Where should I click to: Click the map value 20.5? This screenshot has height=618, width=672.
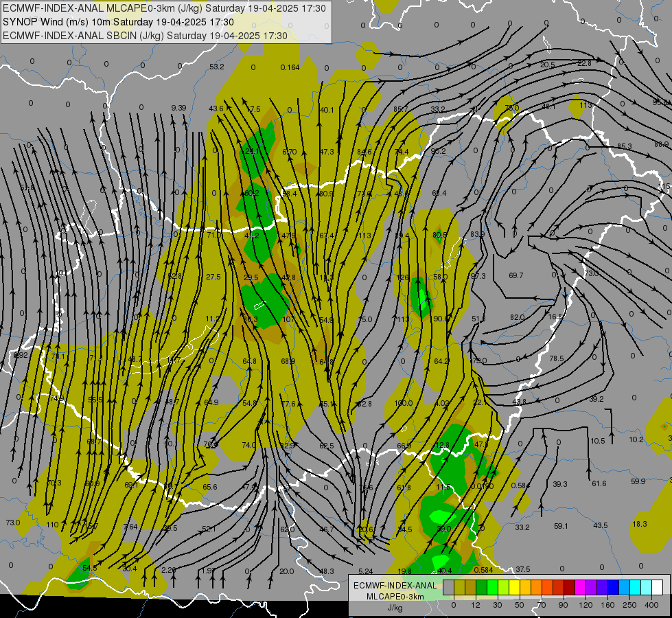point(548,65)
